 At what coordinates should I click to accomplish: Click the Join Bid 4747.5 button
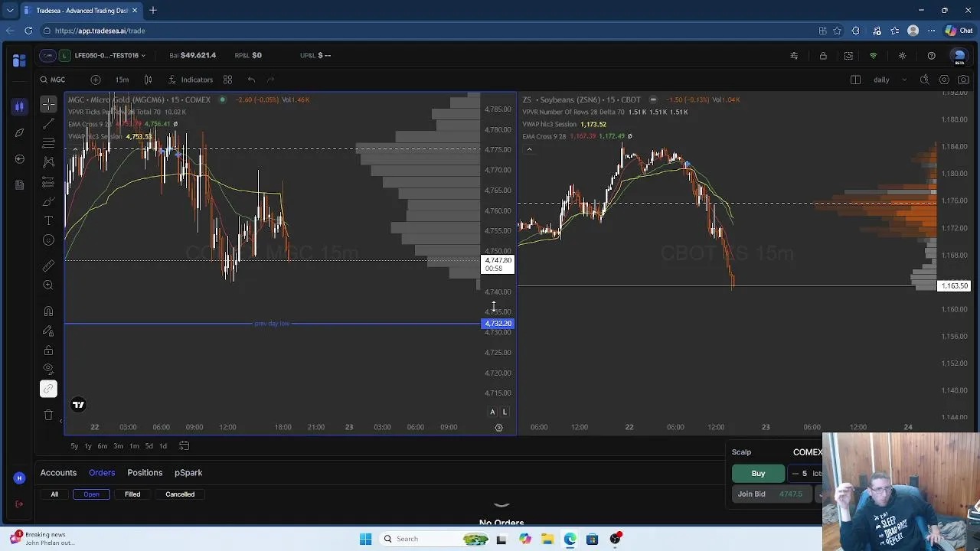point(770,494)
